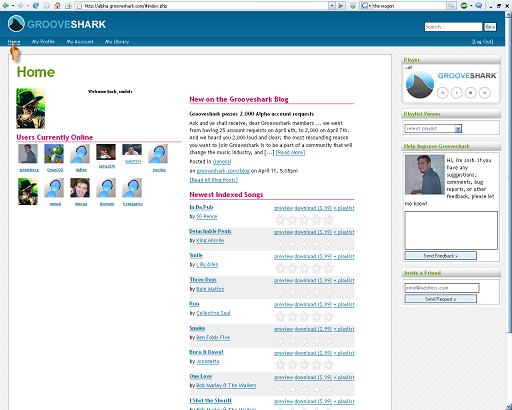Download One Love for $.99

click(313, 377)
